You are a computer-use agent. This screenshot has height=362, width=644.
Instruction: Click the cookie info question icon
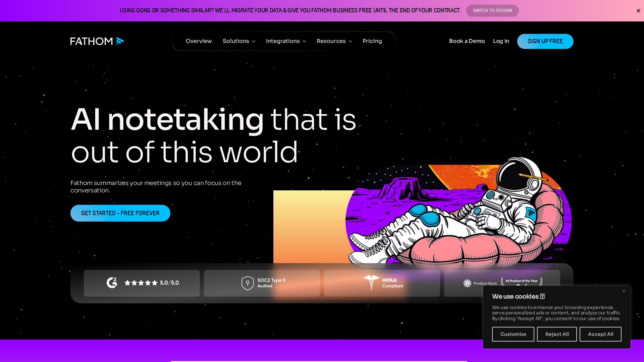[x=542, y=297]
